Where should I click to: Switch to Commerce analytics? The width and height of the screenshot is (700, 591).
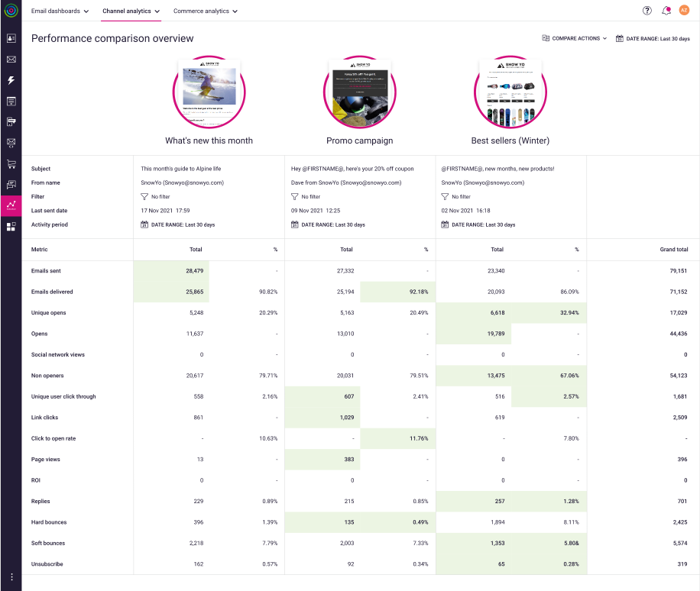205,11
